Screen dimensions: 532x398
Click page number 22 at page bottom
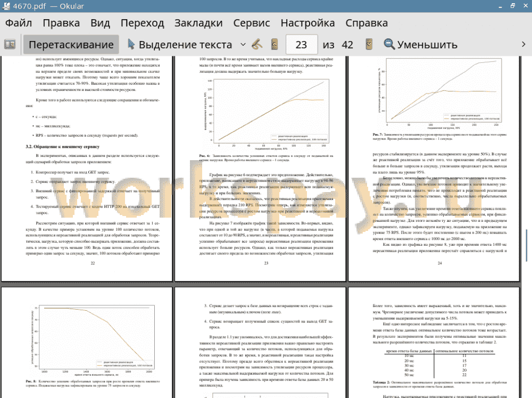tap(93, 263)
